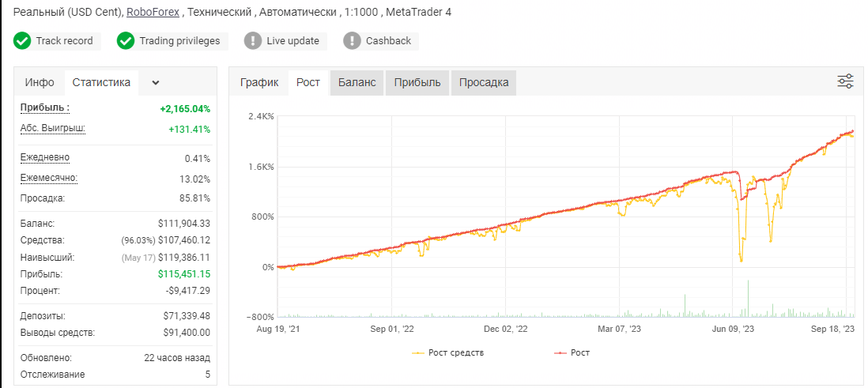The width and height of the screenshot is (868, 388).
Task: Click the Прибыль : underlined label
Action: [x=45, y=107]
